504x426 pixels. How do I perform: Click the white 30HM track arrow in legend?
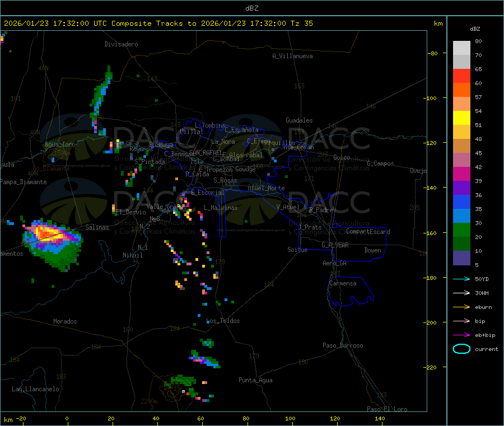coord(461,293)
